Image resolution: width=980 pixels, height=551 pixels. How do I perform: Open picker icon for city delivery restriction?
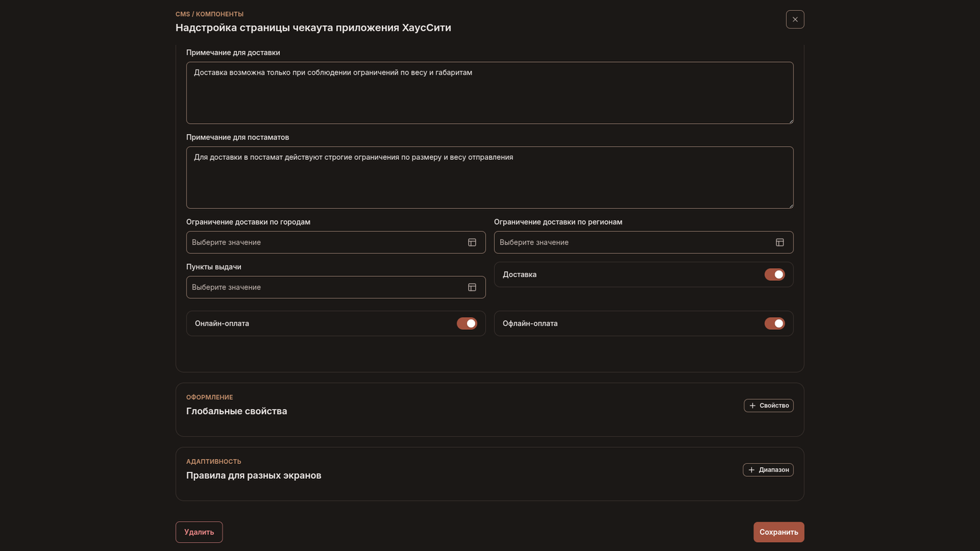(472, 242)
